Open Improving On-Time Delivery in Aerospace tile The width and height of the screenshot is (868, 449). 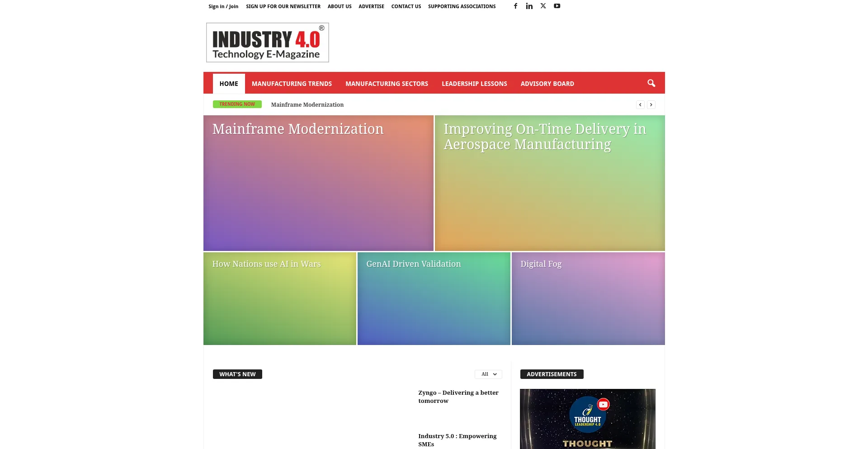550,183
